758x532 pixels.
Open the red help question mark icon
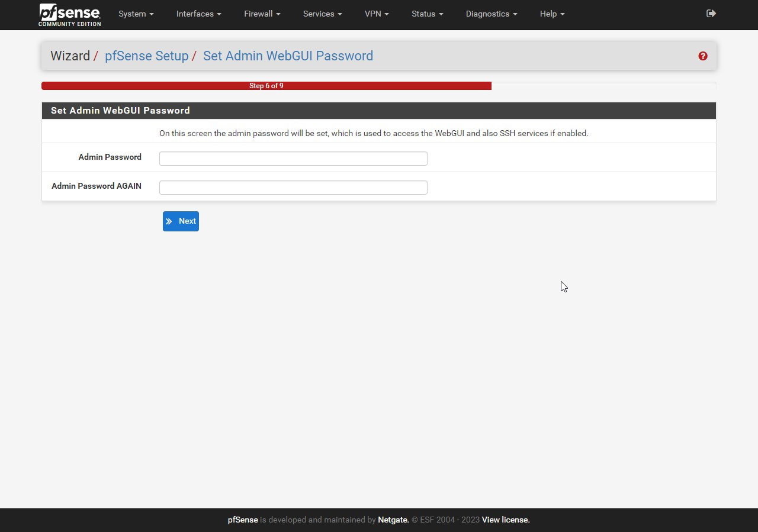[703, 56]
